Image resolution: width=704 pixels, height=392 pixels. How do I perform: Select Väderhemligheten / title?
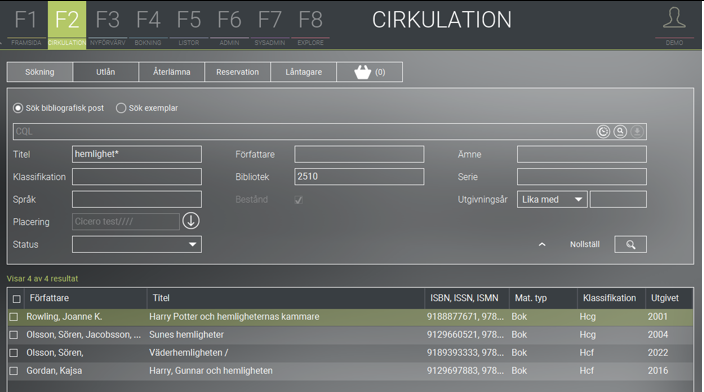tap(189, 353)
